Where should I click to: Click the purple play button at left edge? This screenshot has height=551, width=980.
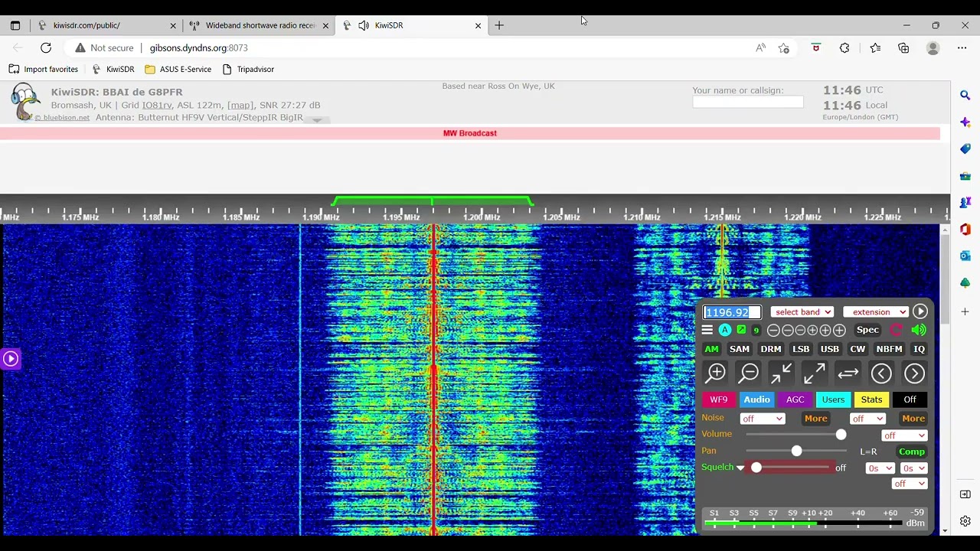point(10,358)
